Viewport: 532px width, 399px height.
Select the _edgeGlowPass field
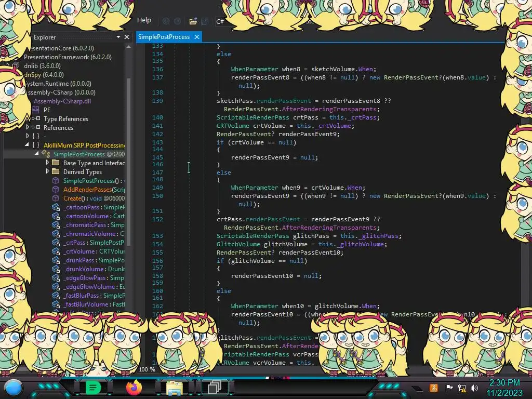pyautogui.click(x=94, y=278)
